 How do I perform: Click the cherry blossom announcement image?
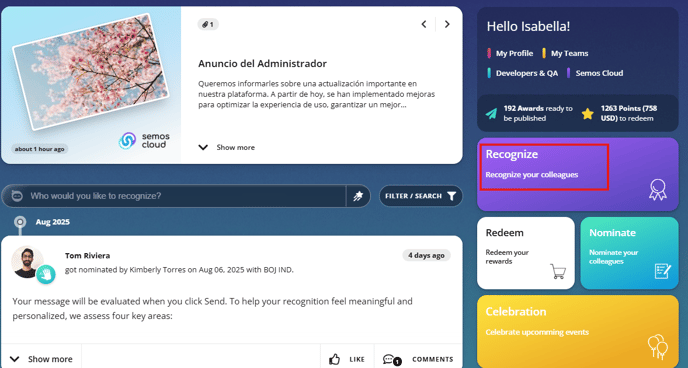[x=91, y=71]
